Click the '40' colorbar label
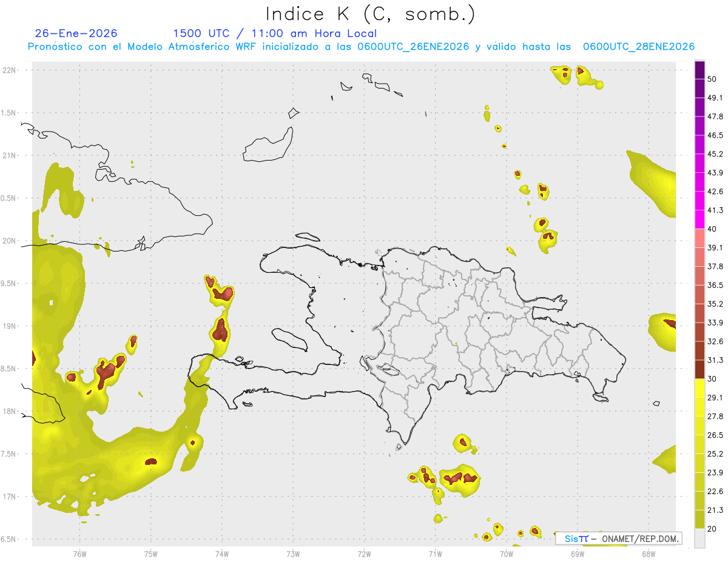 pyautogui.click(x=713, y=229)
